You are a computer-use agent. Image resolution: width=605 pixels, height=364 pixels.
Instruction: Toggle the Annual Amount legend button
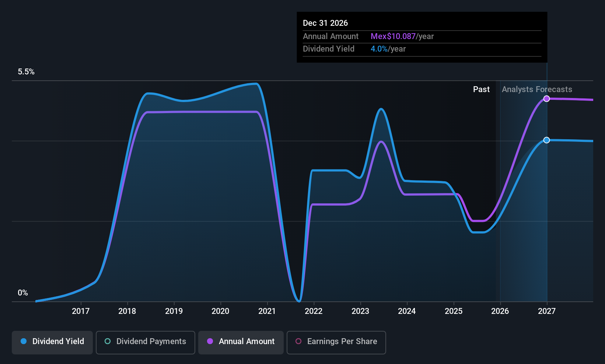click(241, 342)
